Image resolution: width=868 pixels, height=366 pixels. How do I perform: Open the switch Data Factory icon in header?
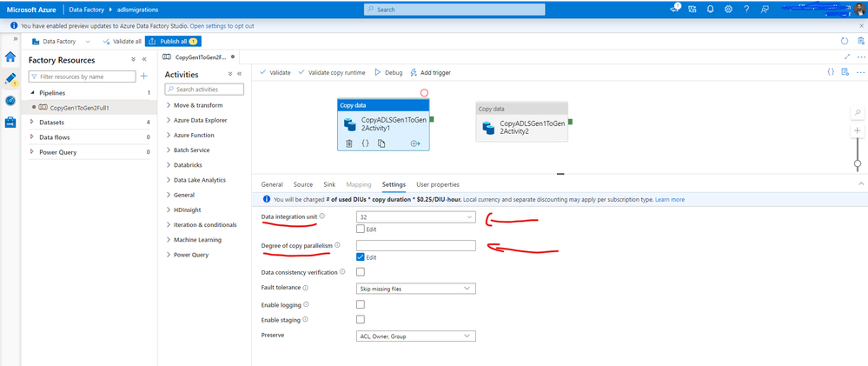[692, 10]
